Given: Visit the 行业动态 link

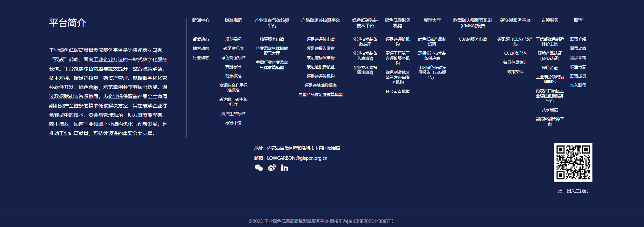Looking at the screenshot, I should tap(201, 58).
